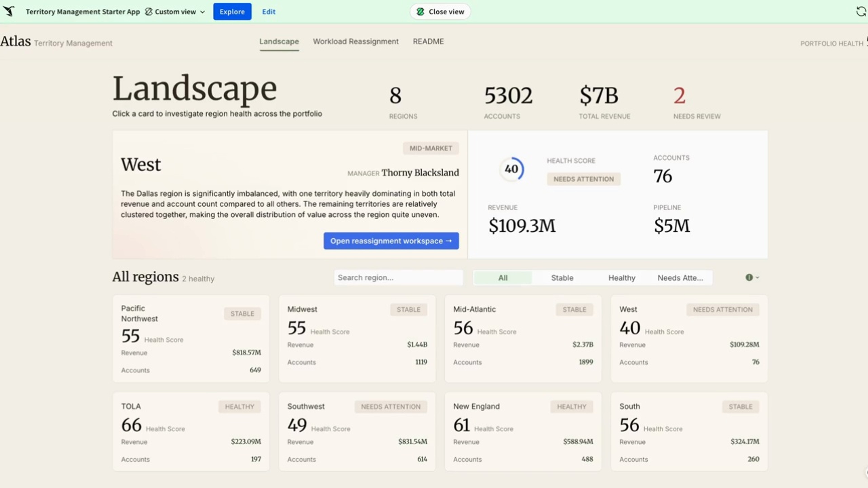
Task: Click the $109.3M revenue value
Action: click(x=522, y=225)
